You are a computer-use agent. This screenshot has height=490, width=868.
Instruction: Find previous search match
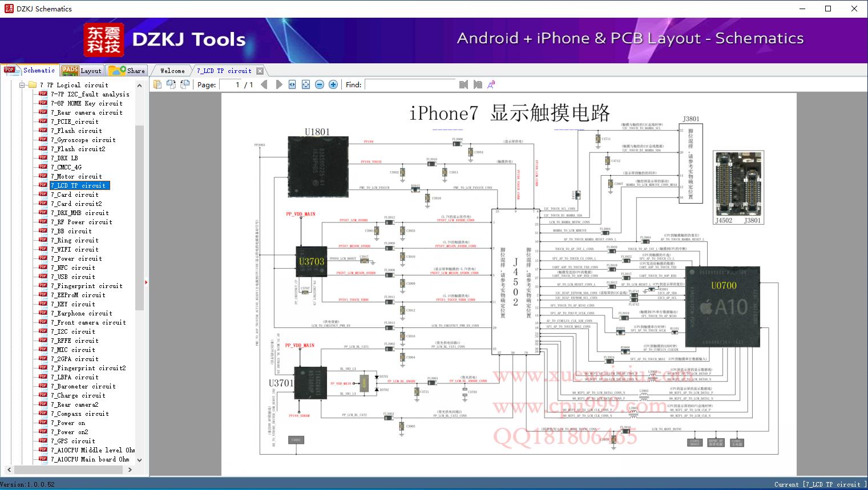tap(463, 84)
